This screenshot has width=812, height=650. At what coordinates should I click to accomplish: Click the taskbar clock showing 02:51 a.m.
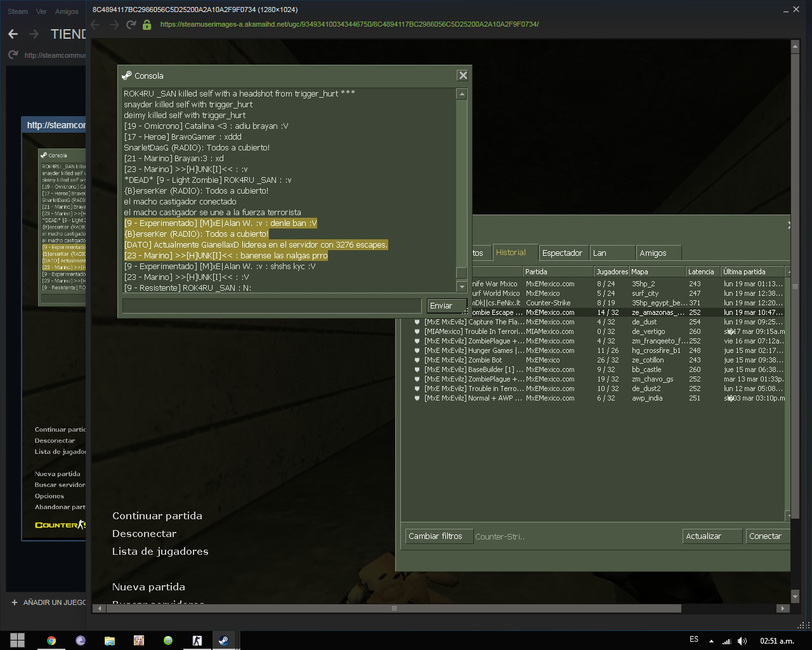point(777,641)
